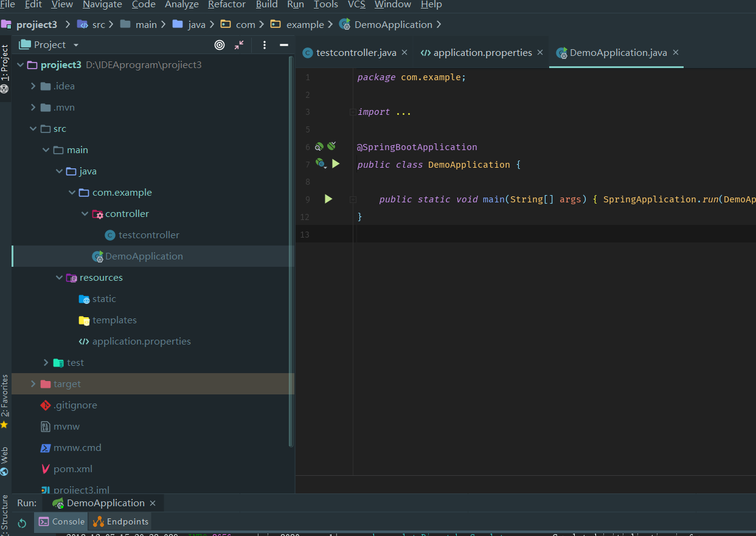
Task: Open the Build menu
Action: 266,4
